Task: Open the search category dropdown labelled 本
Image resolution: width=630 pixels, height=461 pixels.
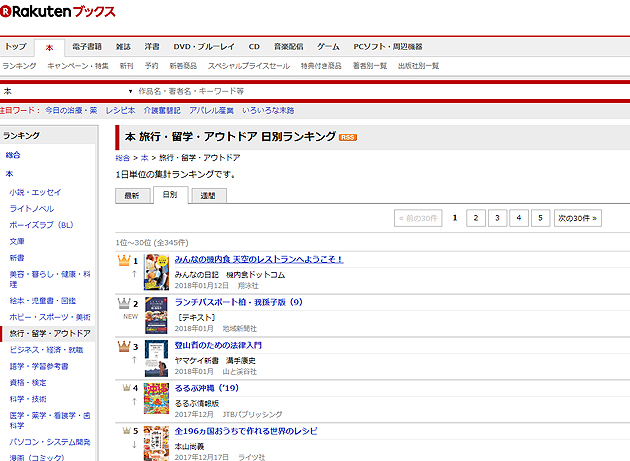Action: click(x=68, y=91)
